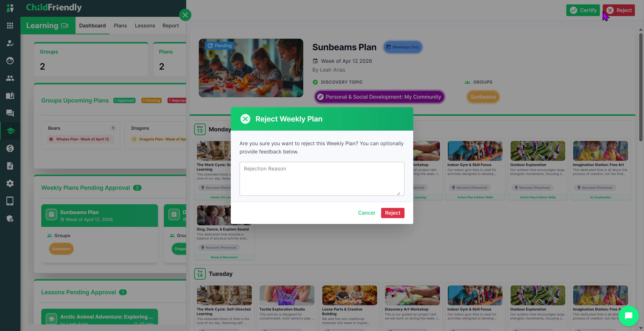Click the scrollbar down arrow
The width and height of the screenshot is (644, 331).
coord(641,328)
